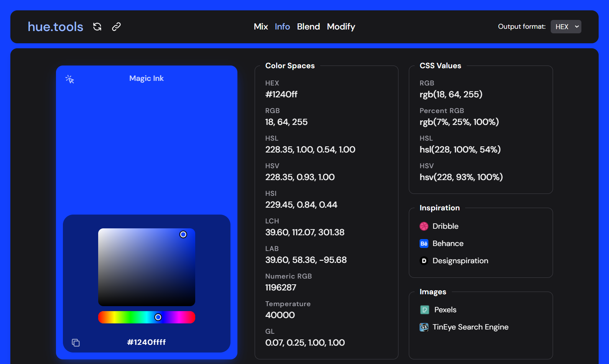Open the Pexels images link

point(445,310)
